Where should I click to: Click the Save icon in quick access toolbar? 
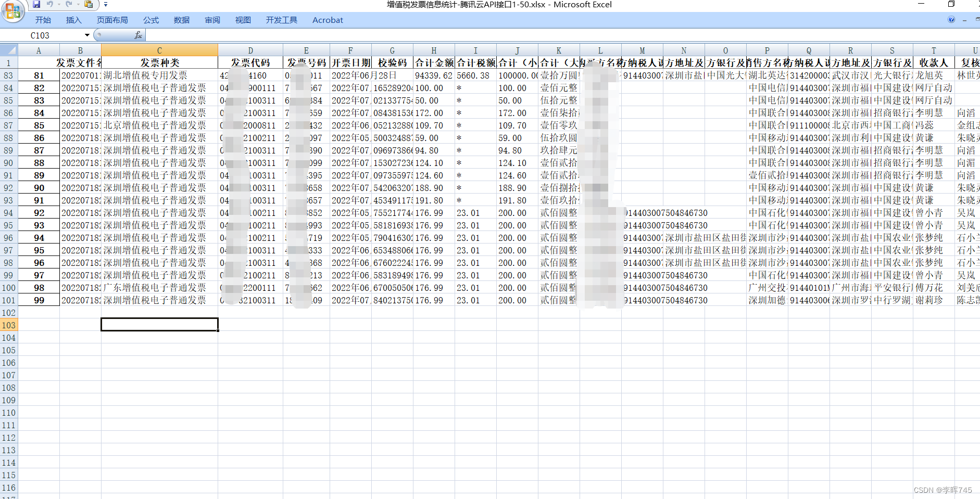click(x=36, y=4)
